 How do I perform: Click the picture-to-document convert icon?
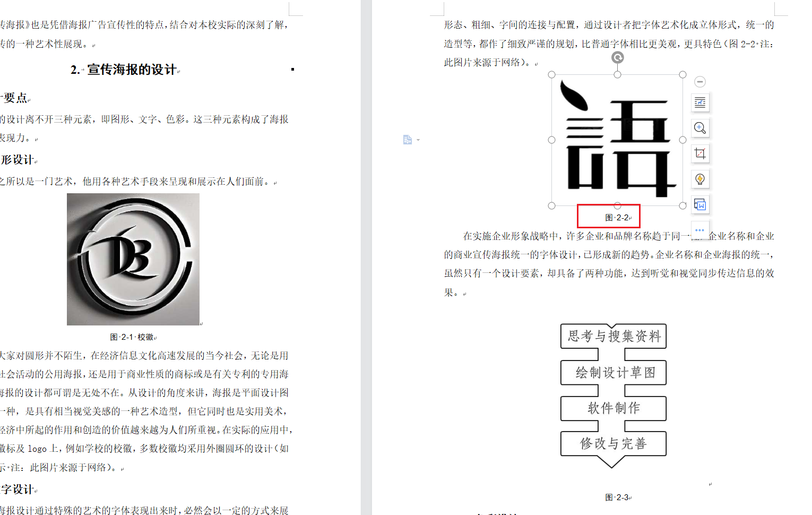[700, 204]
